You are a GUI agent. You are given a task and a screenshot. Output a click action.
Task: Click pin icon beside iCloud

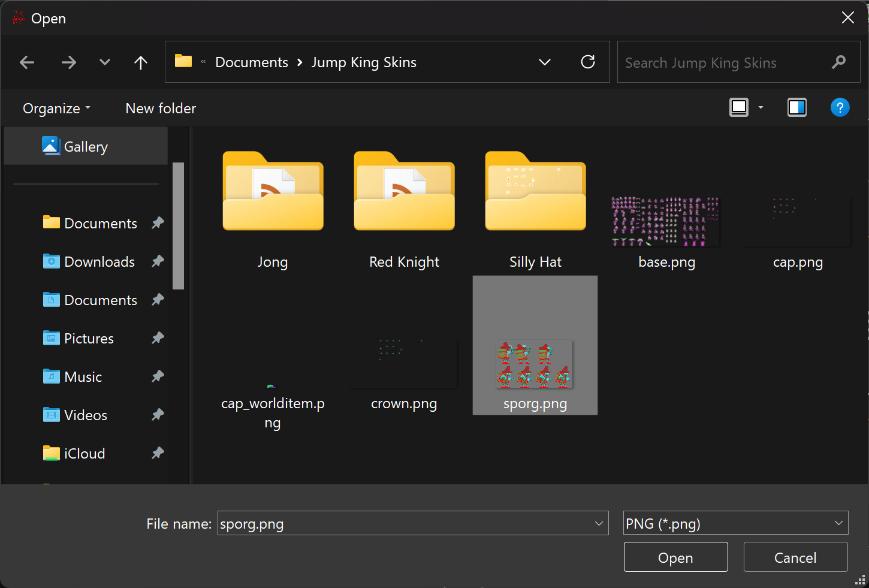(x=158, y=453)
